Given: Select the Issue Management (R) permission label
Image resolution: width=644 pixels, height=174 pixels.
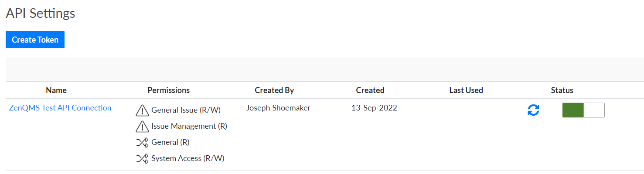Looking at the screenshot, I should 189,127.
